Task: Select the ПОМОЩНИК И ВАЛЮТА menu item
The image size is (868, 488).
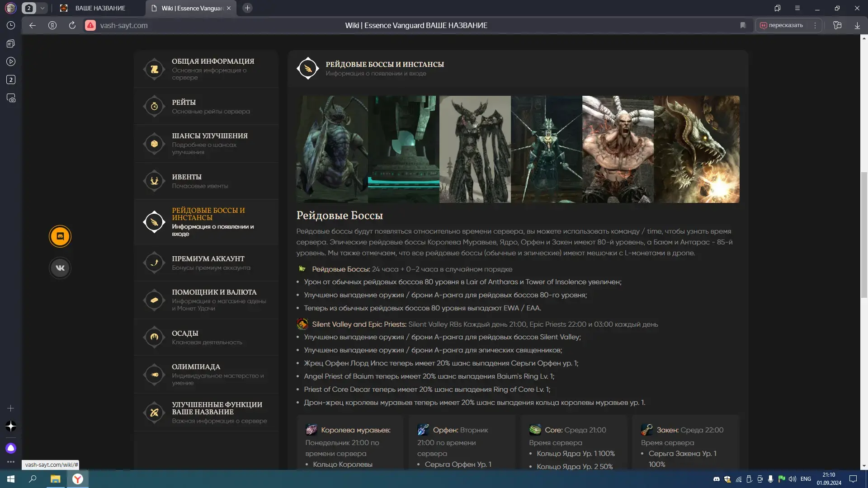Action: pos(206,300)
